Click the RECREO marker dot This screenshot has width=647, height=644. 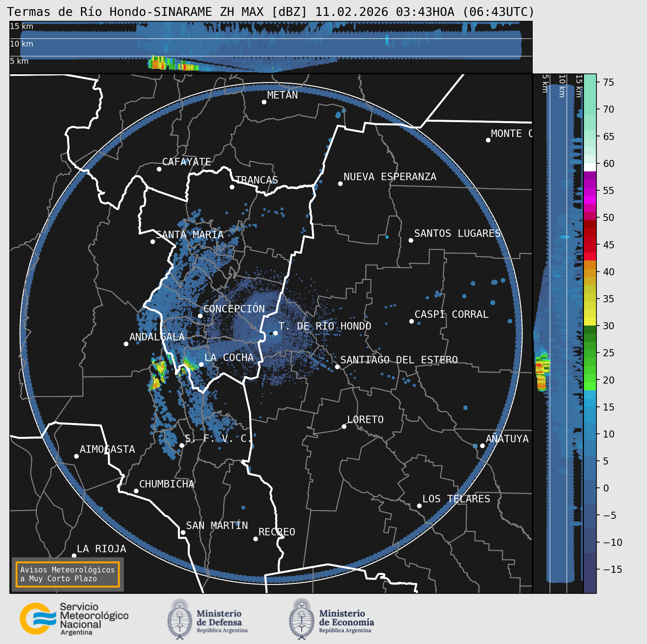[x=255, y=539]
